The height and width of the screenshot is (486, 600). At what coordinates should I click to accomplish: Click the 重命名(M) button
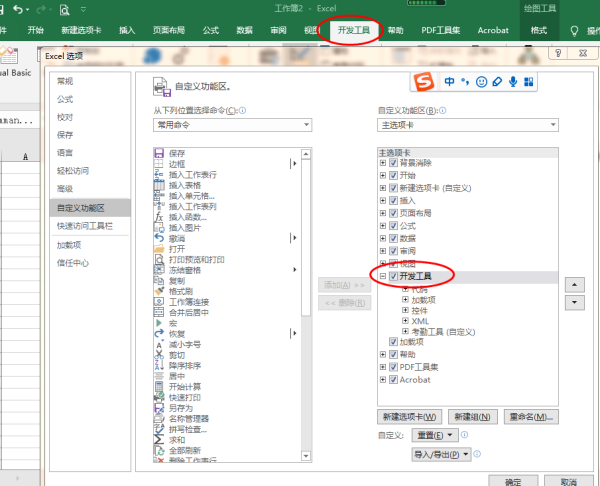[x=531, y=417]
